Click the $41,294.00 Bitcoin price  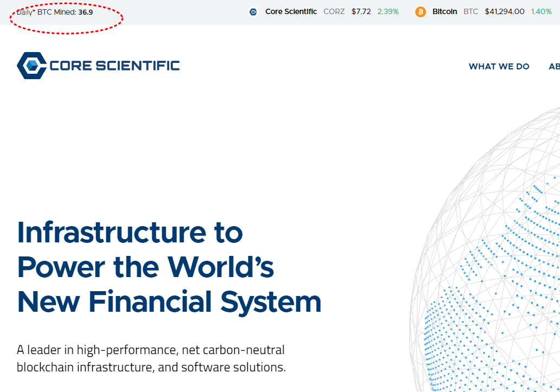505,11
